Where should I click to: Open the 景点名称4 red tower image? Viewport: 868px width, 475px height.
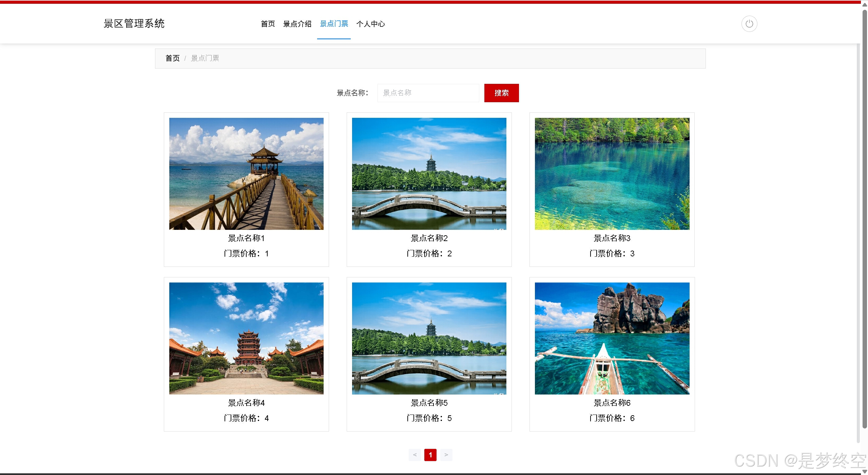[246, 338]
